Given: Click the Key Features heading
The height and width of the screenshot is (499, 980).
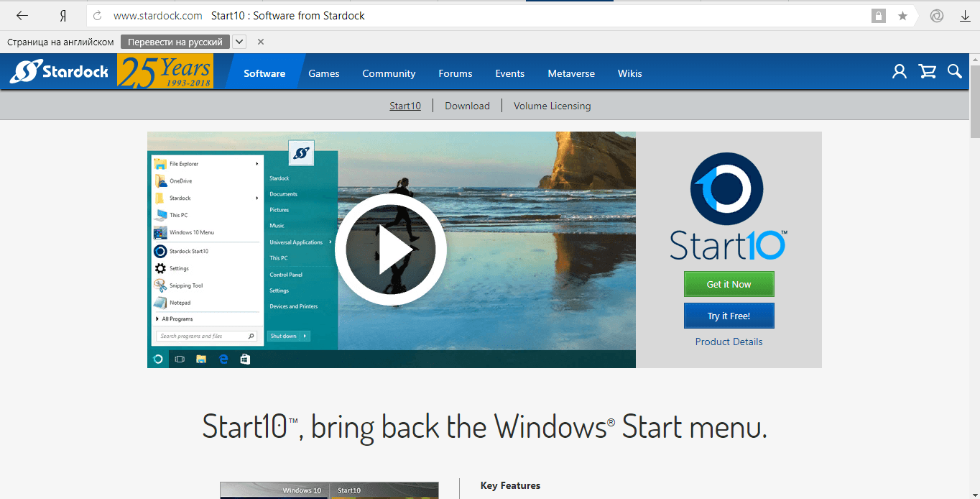Looking at the screenshot, I should [510, 485].
